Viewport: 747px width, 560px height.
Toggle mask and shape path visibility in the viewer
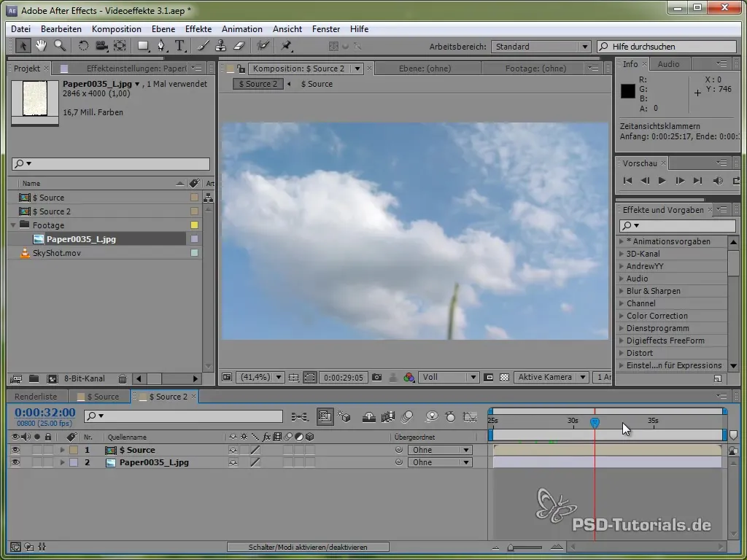tap(309, 378)
